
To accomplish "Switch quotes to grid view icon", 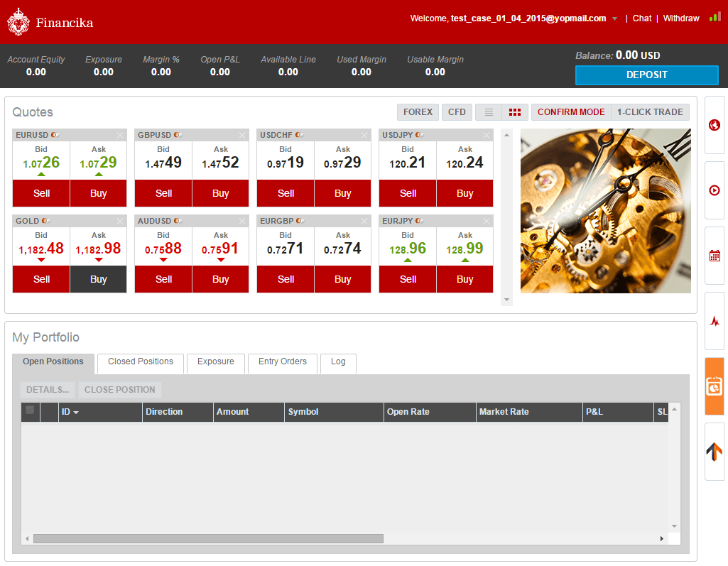I will [514, 111].
